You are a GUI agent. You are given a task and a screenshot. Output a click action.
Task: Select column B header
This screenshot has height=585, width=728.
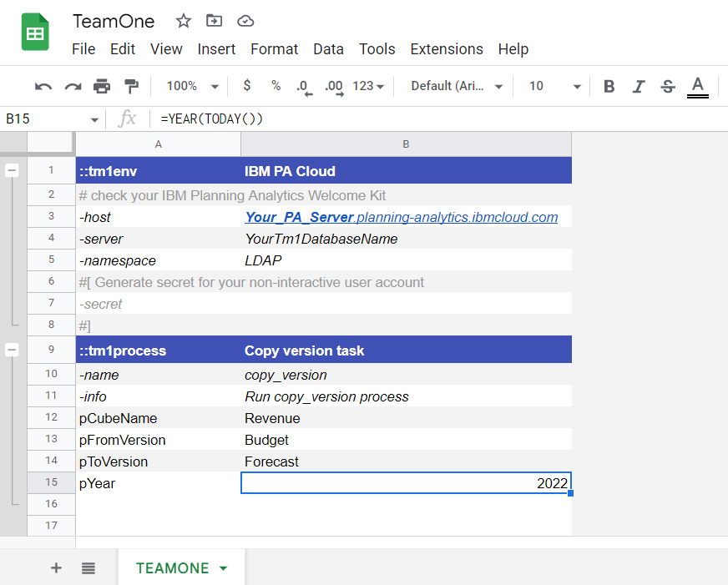click(407, 144)
